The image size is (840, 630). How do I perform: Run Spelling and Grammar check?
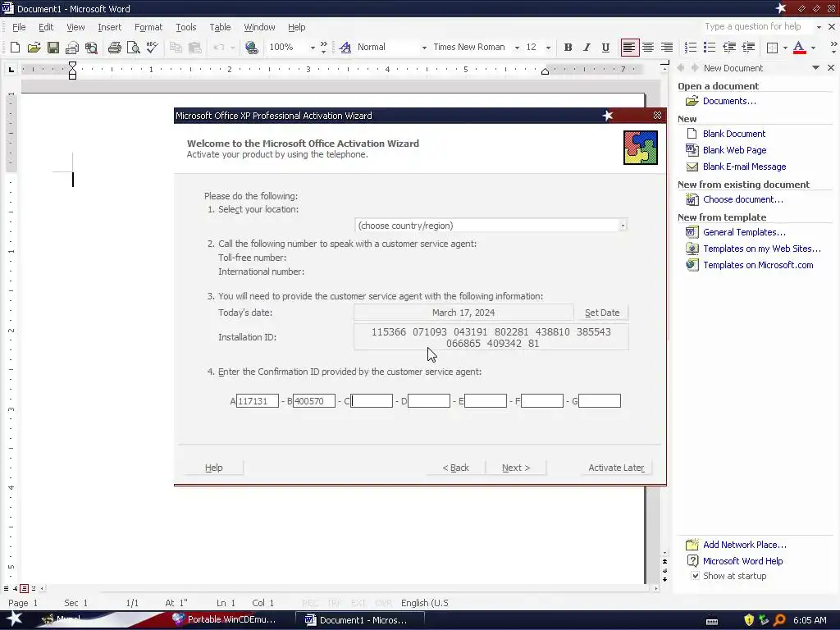pos(153,48)
